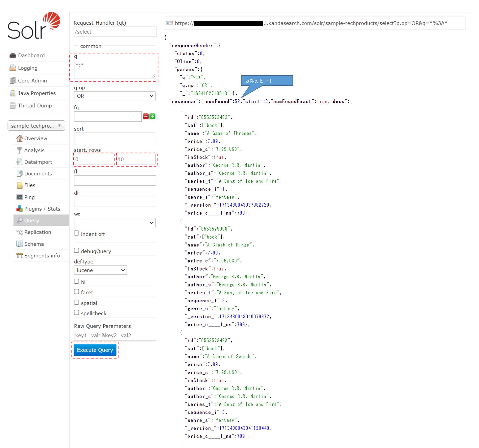This screenshot has height=448, width=479.
Task: Open Java Properties page
Action: [x=37, y=93]
